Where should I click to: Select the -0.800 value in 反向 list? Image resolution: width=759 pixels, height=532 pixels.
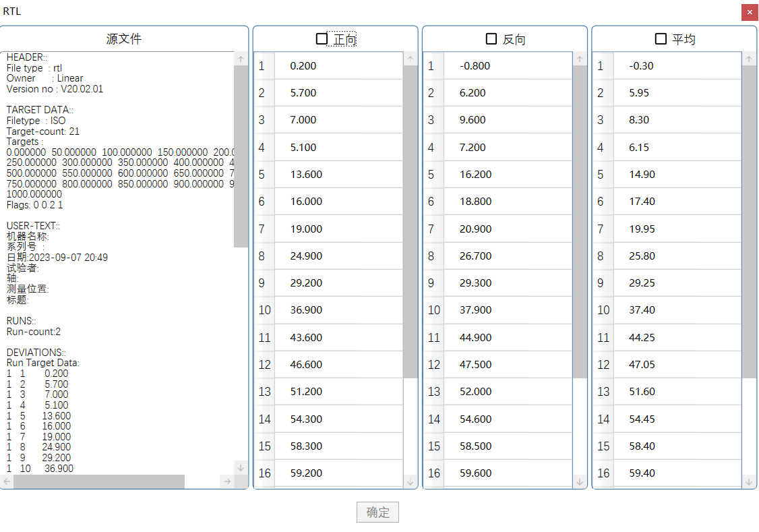pyautogui.click(x=475, y=66)
